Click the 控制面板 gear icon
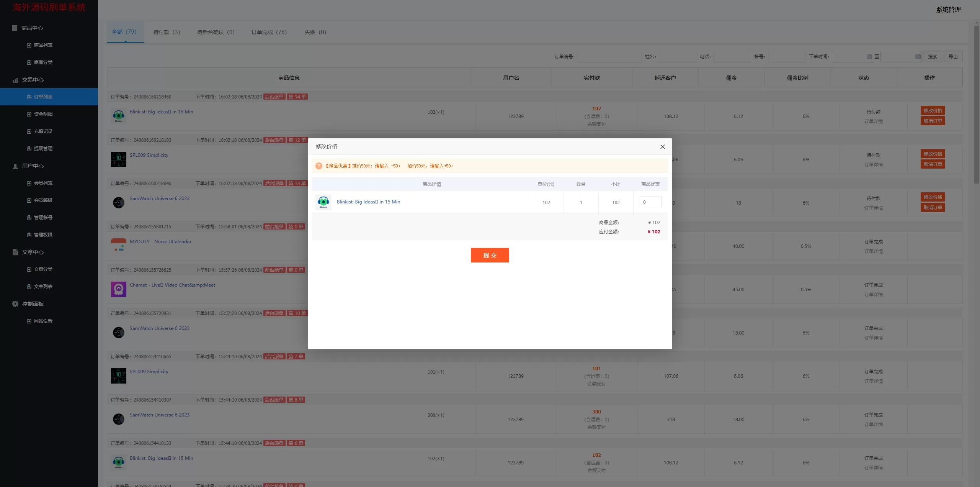The height and width of the screenshot is (487, 980). click(x=15, y=304)
